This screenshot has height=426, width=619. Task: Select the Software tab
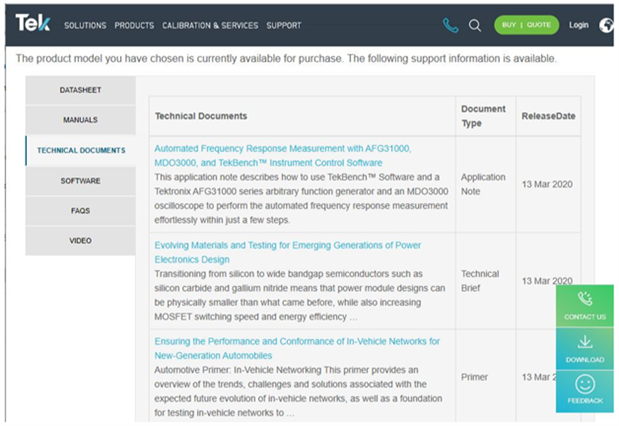click(x=80, y=181)
